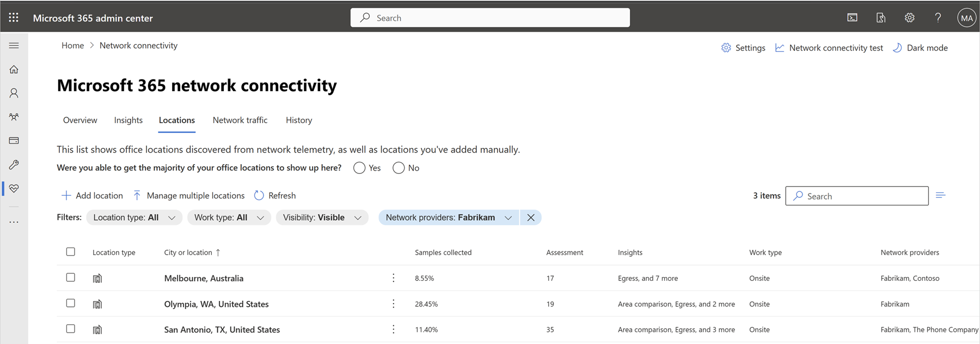This screenshot has height=344, width=980.
Task: Select the No radio button
Action: (399, 168)
